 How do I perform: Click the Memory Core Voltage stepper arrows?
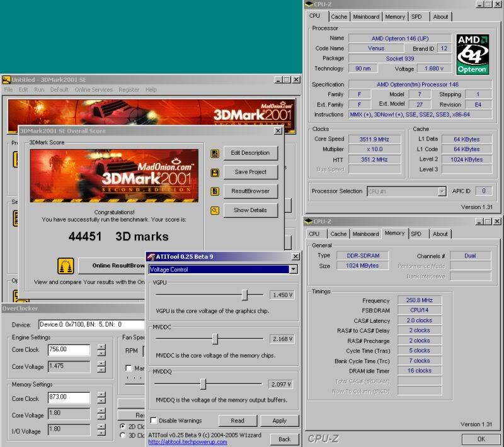[101, 414]
